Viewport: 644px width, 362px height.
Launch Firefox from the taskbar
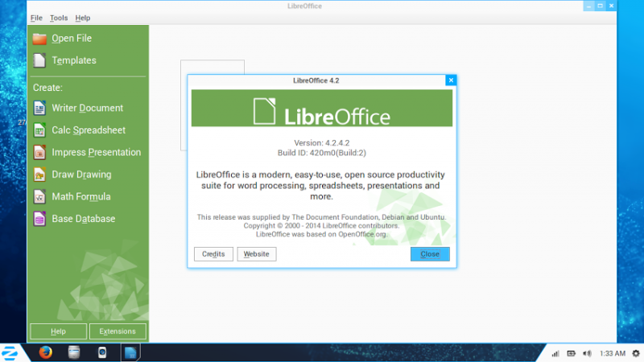click(x=46, y=352)
